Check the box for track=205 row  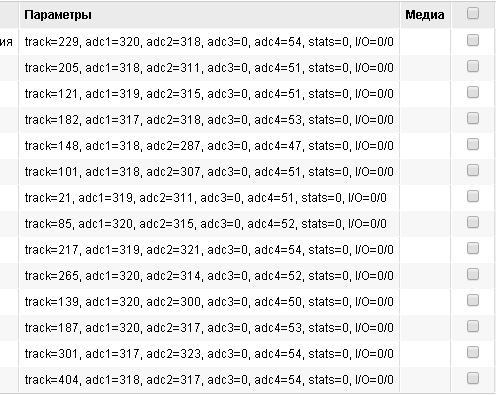coord(473,66)
